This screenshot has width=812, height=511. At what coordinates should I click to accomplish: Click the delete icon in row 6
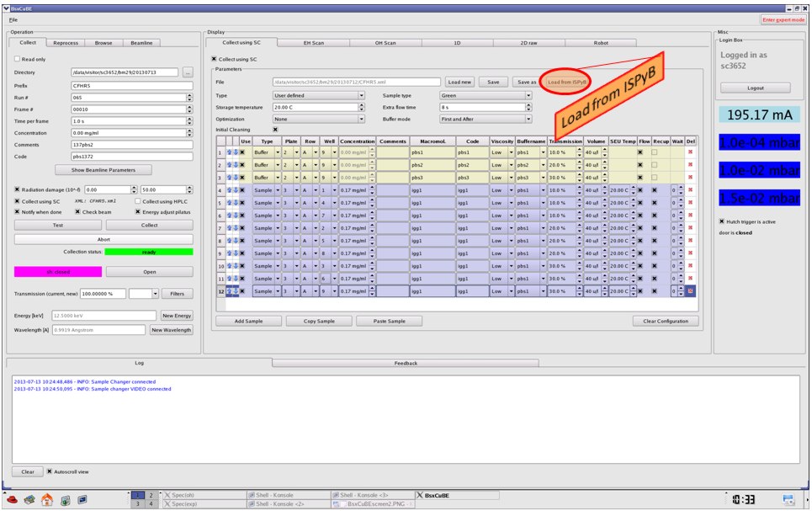coord(691,216)
